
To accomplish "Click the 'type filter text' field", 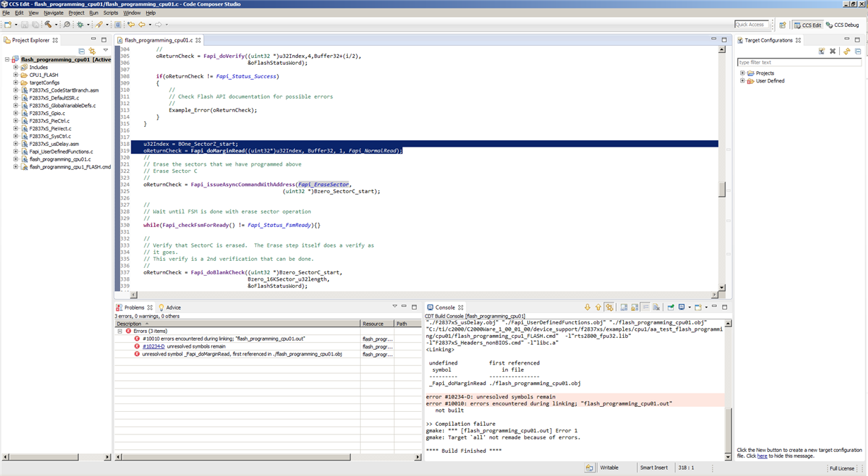I will coord(800,62).
